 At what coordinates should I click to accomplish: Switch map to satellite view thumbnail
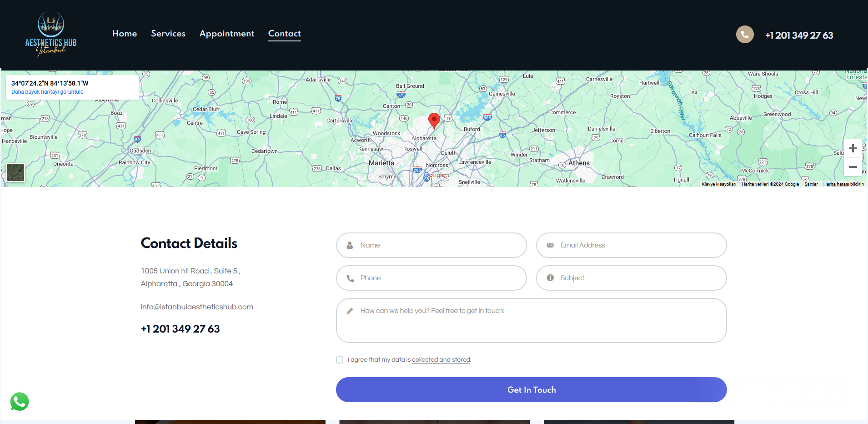pyautogui.click(x=15, y=172)
